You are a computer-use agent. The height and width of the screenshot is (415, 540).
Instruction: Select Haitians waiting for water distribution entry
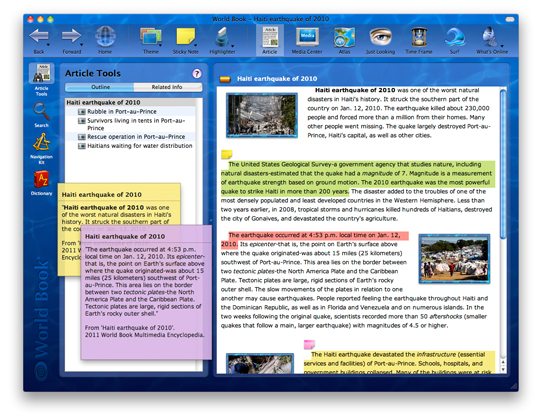(x=130, y=146)
